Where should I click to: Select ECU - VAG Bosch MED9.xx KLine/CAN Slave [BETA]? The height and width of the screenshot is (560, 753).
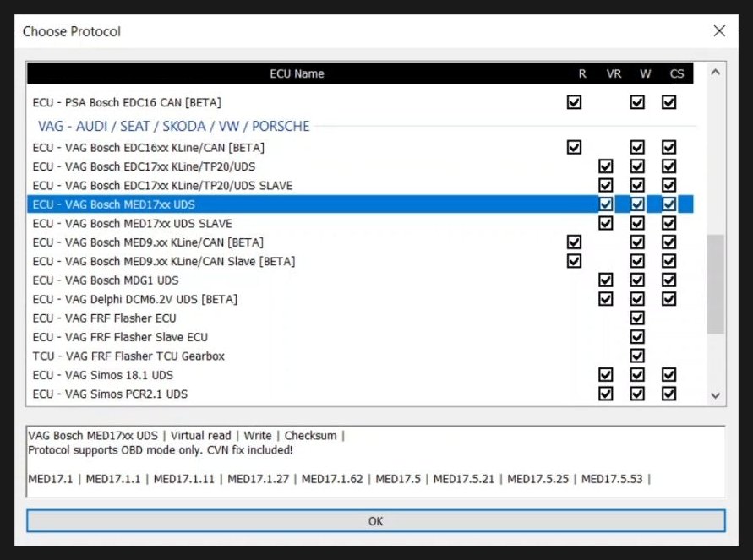360,261
